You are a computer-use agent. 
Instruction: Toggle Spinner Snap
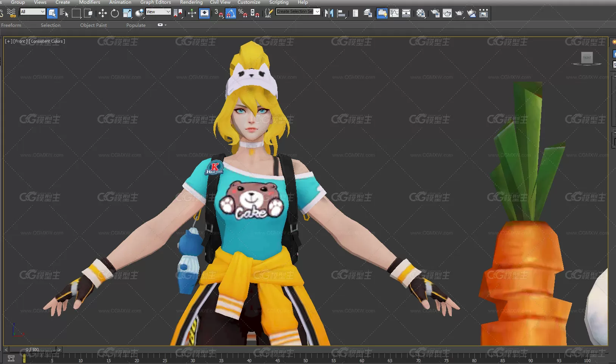point(255,14)
